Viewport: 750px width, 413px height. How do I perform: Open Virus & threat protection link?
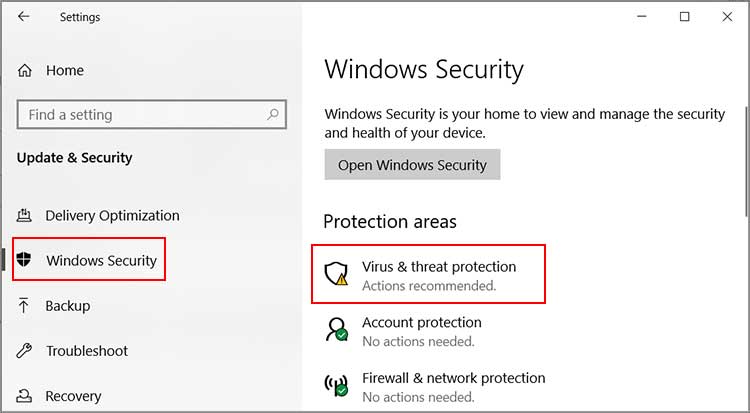click(x=439, y=267)
